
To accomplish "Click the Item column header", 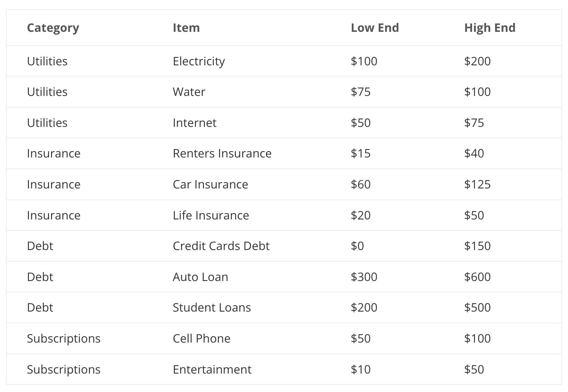I will pyautogui.click(x=186, y=28).
